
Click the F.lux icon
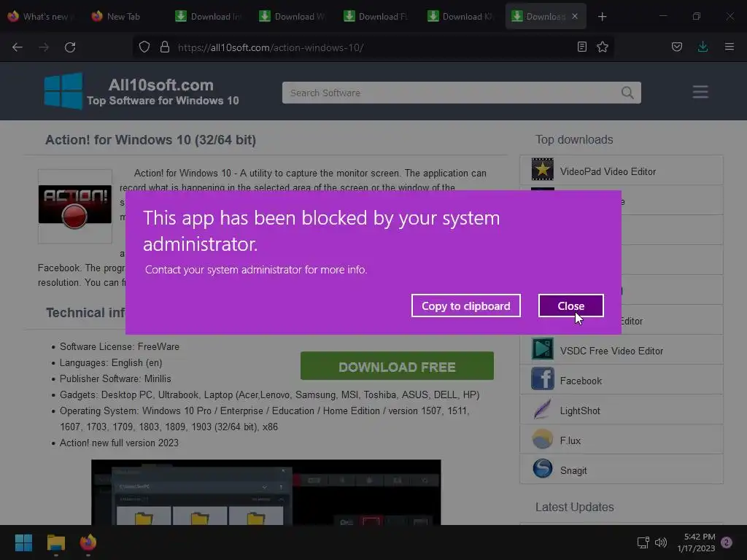542,439
